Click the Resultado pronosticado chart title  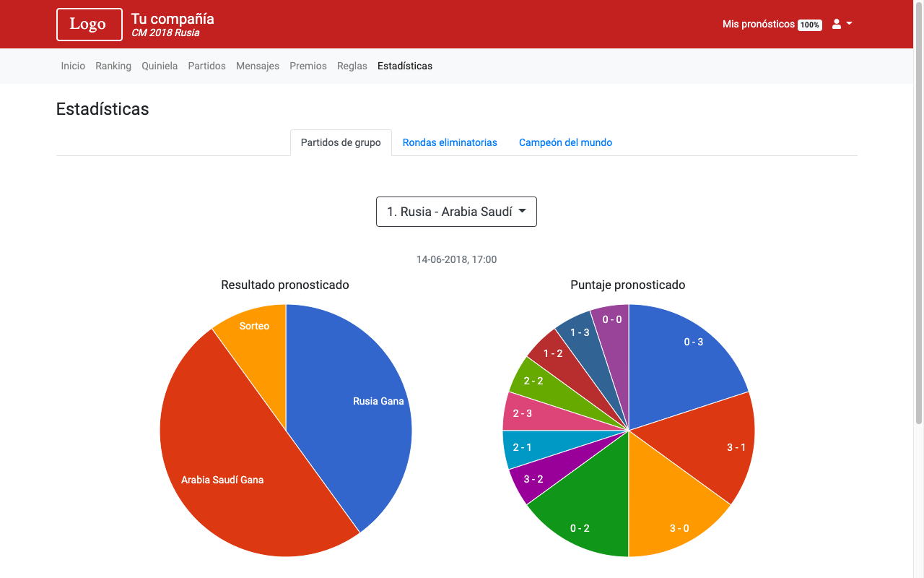285,285
